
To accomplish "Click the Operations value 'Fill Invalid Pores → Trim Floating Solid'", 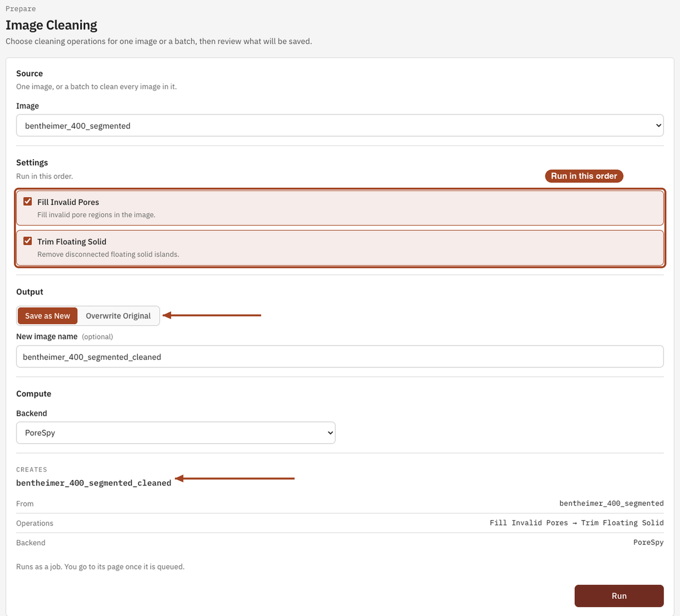I will click(576, 523).
